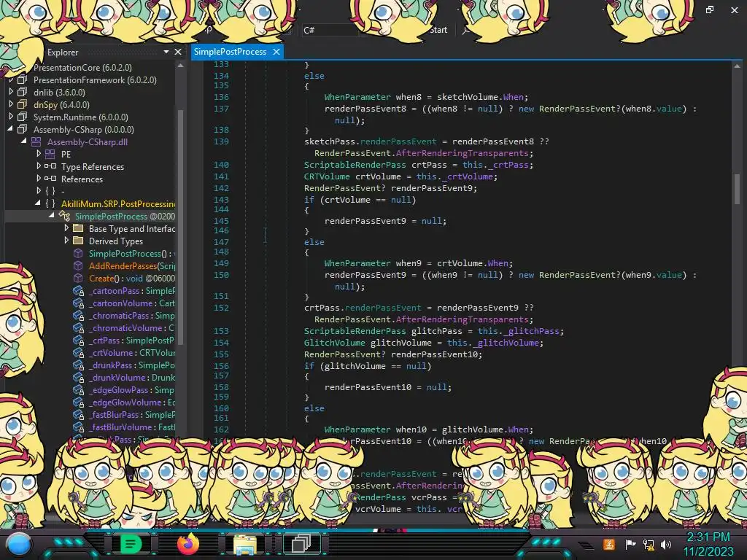Open the Assembly Explorer panel options dropdown
The image size is (747, 560).
166,52
